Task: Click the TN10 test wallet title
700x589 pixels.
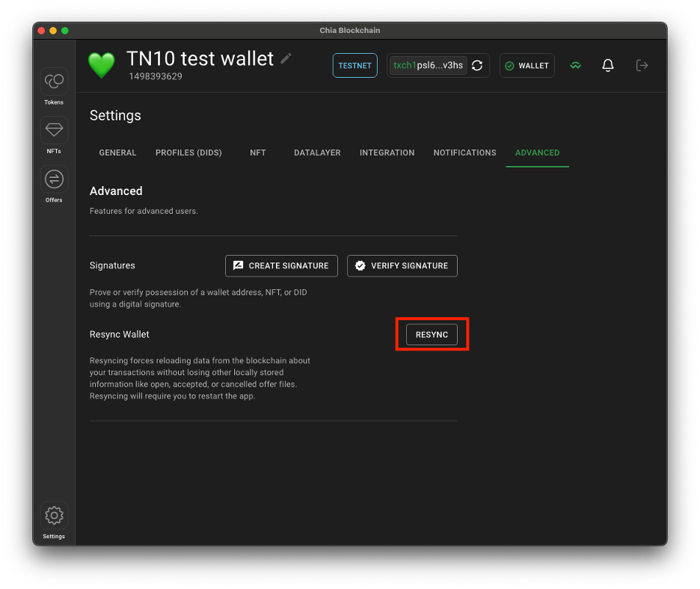Action: (200, 58)
